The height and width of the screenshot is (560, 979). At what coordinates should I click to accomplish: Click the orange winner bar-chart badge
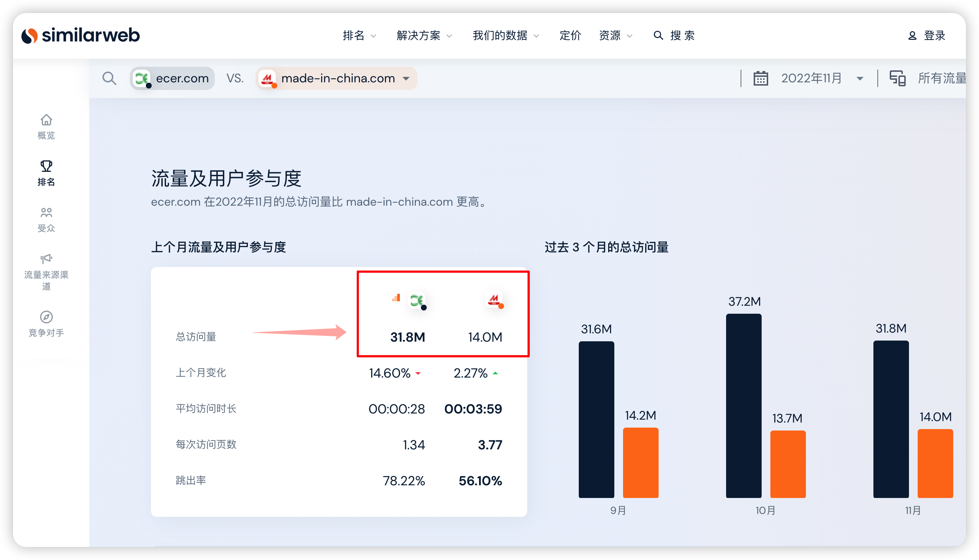tap(396, 297)
